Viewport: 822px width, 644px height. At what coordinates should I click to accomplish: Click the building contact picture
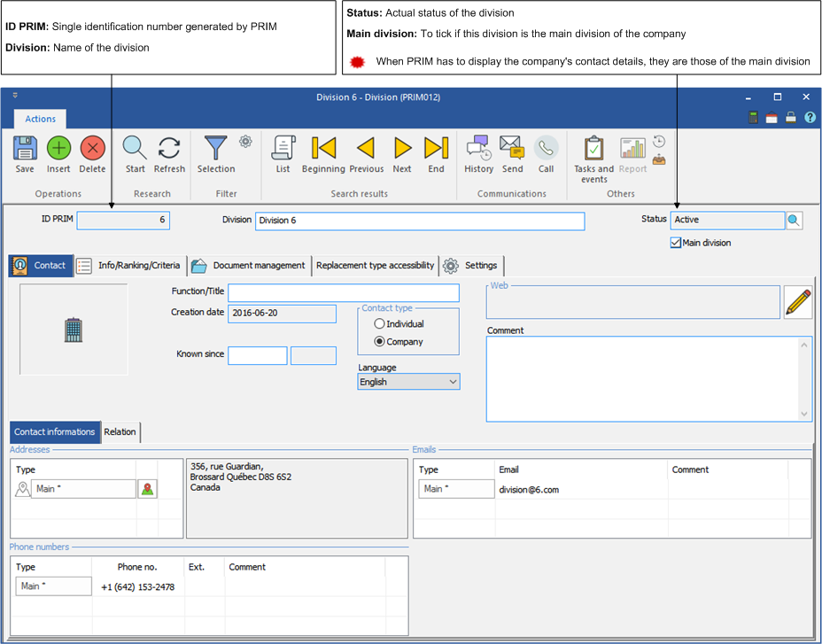coord(74,330)
